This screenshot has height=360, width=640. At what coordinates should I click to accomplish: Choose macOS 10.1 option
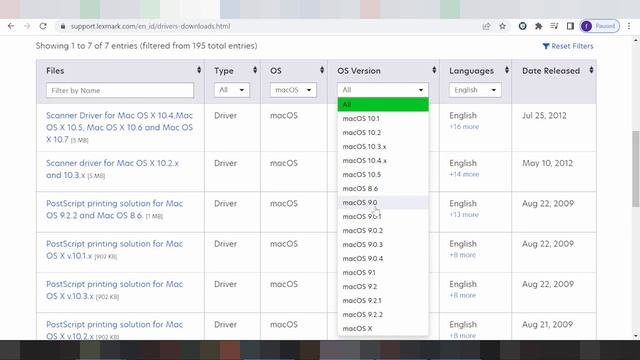point(383,118)
